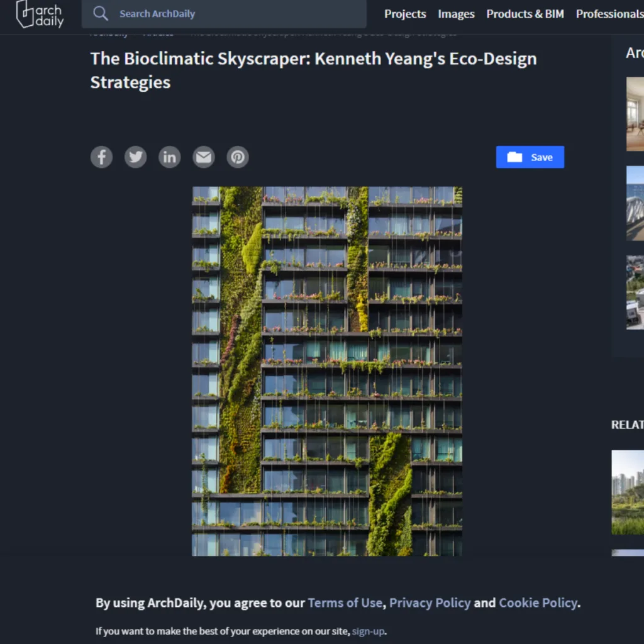Screen dimensions: 644x644
Task: Click the sign-up link in banner
Action: pos(368,631)
